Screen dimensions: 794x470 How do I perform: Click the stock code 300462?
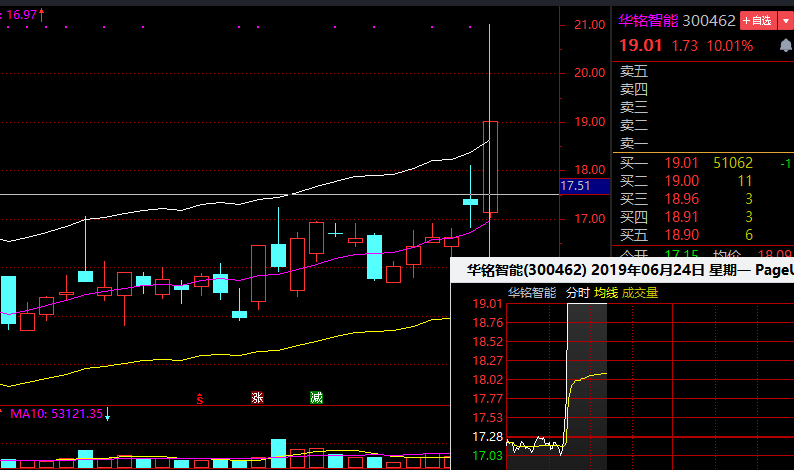click(709, 21)
